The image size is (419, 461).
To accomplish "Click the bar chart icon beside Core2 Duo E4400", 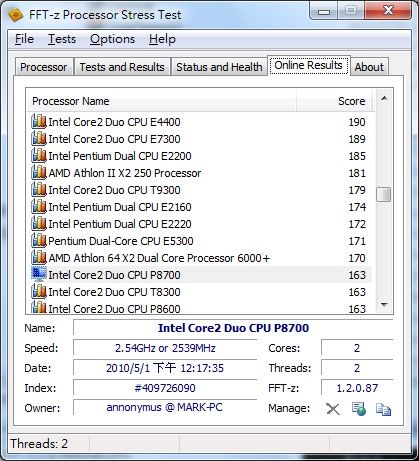I will coord(39,122).
